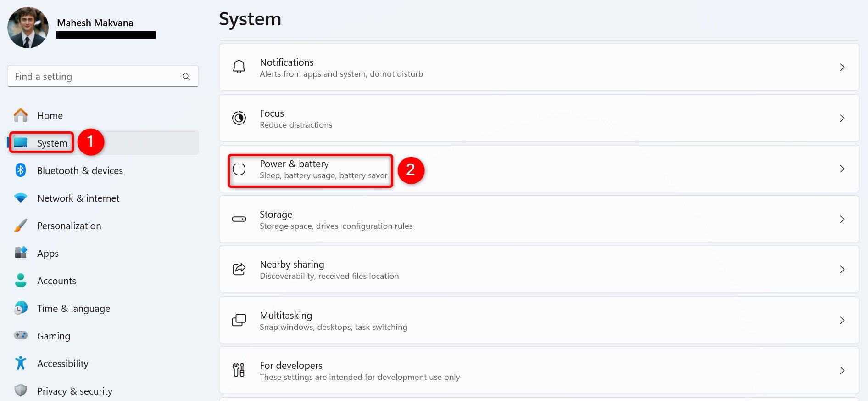Click 'Snap windows, desktops, task switching' text

pos(333,327)
